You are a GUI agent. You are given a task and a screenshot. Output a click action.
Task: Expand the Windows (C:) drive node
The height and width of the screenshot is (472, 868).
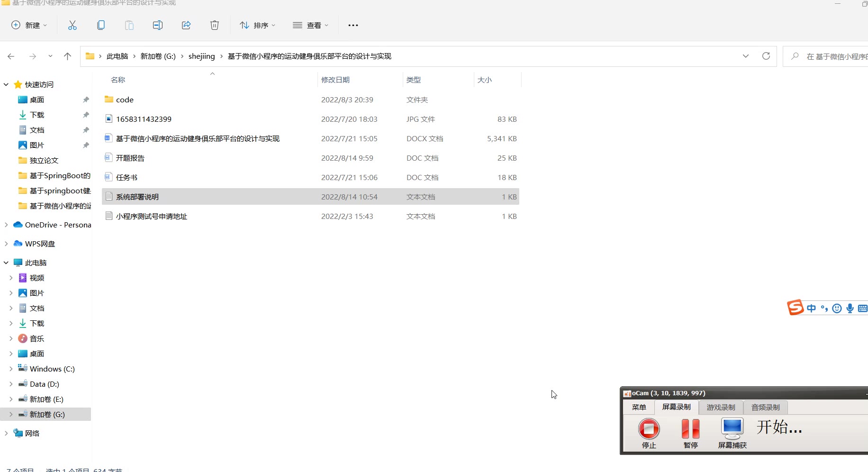(11, 369)
